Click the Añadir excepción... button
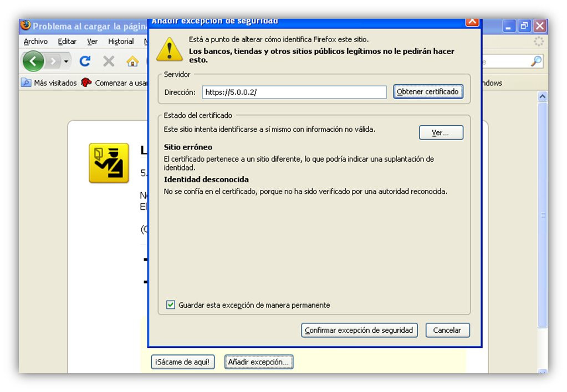The height and width of the screenshot is (392, 567). click(258, 362)
